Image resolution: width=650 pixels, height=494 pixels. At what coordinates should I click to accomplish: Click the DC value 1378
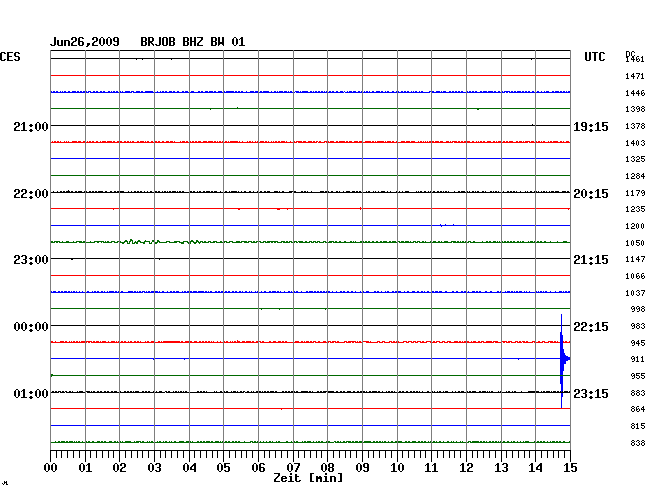tap(635, 126)
